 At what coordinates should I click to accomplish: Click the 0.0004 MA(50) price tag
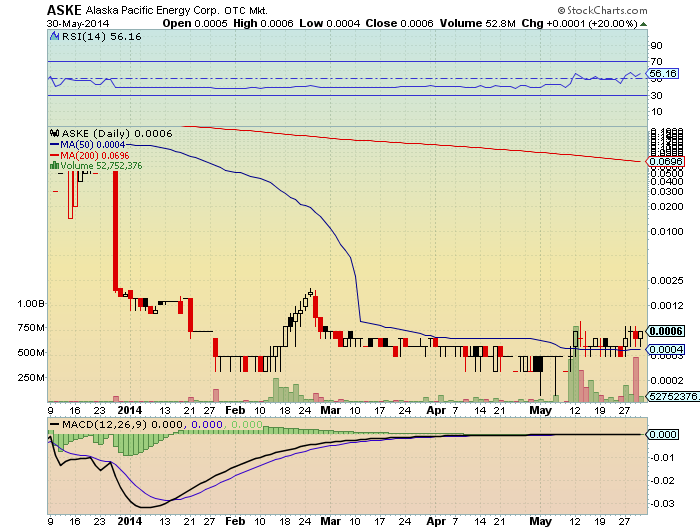665,350
